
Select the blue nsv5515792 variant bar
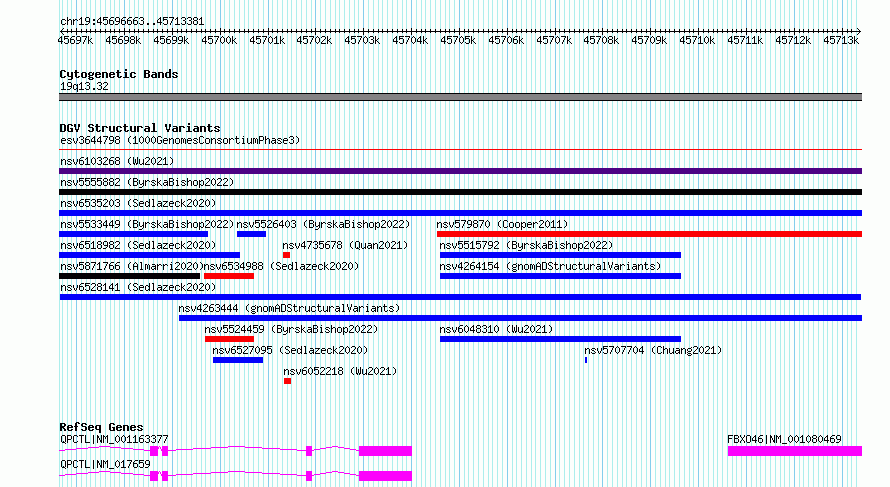560,255
